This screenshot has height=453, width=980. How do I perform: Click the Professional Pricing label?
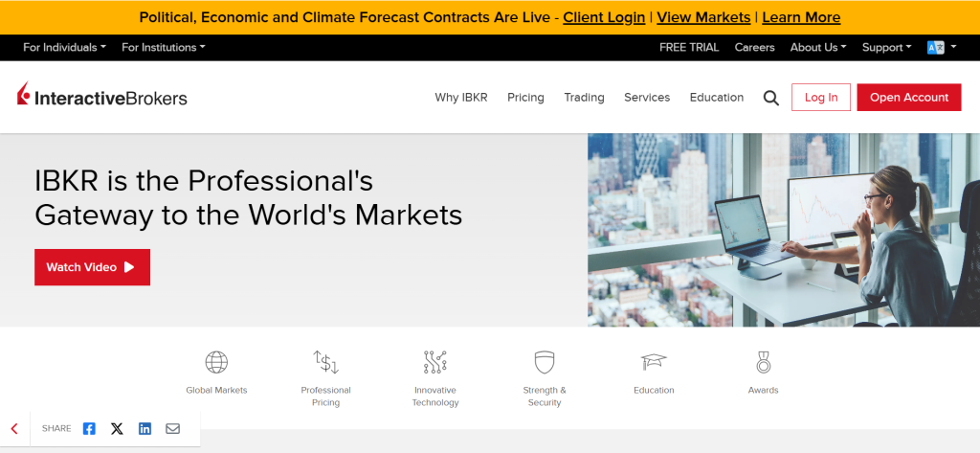325,396
